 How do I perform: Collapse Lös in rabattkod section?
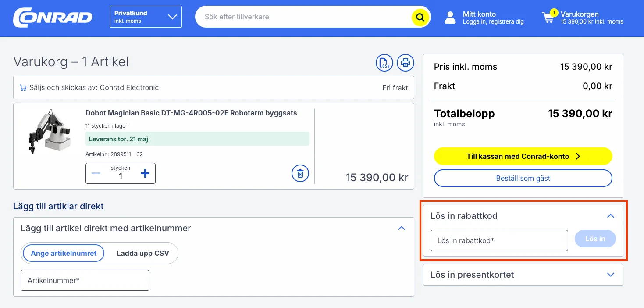pyautogui.click(x=611, y=216)
